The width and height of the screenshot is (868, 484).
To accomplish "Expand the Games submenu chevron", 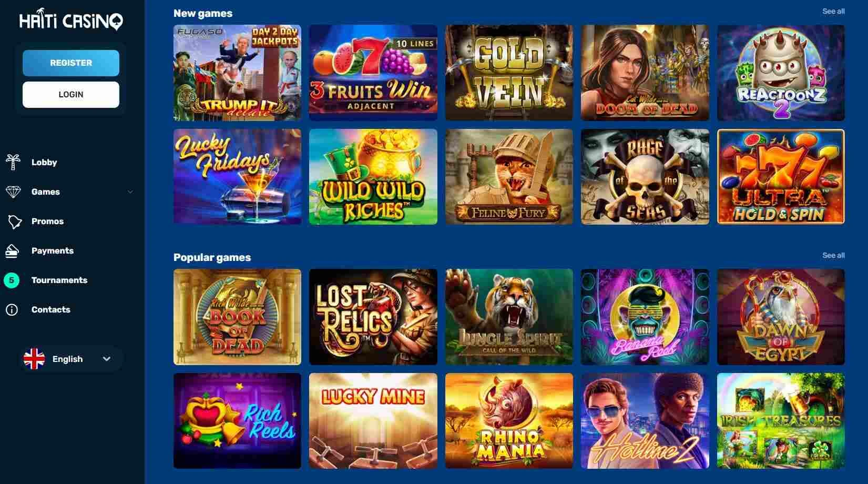I will (x=130, y=192).
